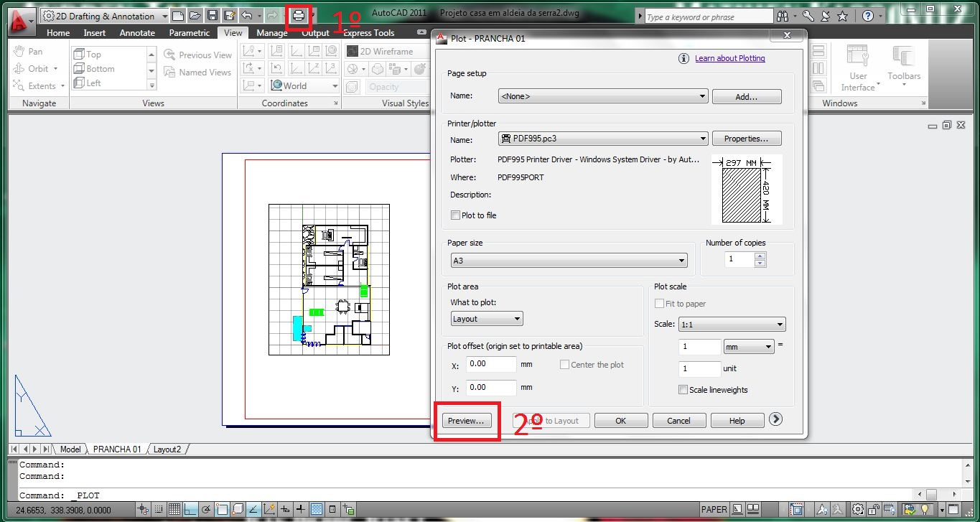Toggle grid display in the status bar
The width and height of the screenshot is (980, 522).
174,509
